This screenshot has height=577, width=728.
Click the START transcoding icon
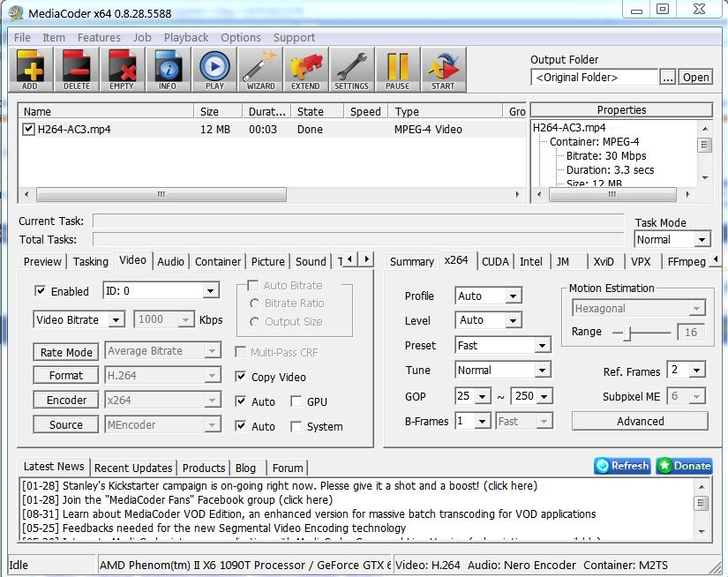tap(443, 70)
